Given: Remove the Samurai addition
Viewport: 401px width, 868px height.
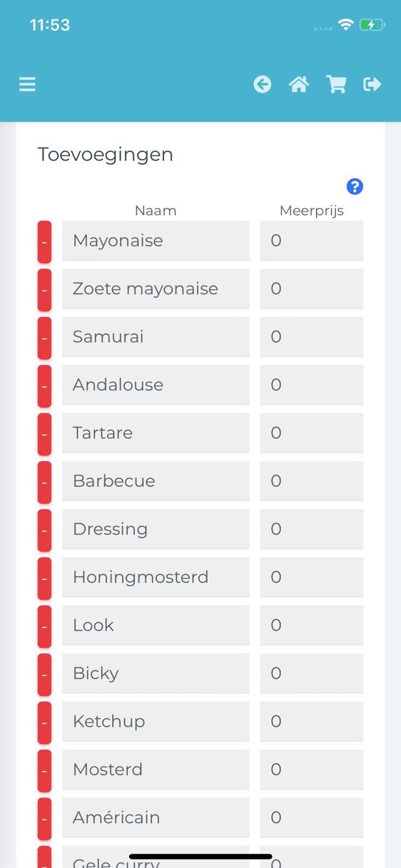Looking at the screenshot, I should (x=44, y=337).
